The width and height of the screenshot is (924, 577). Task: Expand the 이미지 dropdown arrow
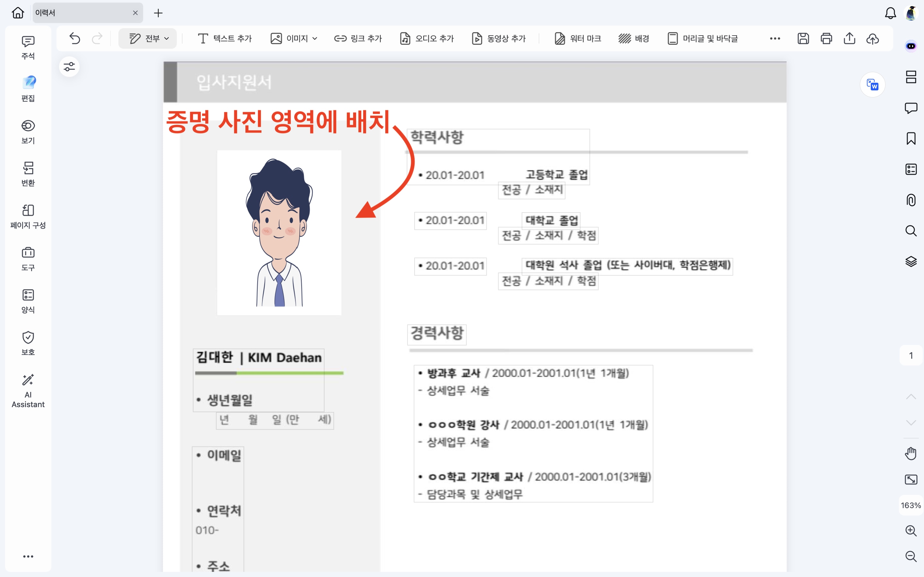pos(315,38)
